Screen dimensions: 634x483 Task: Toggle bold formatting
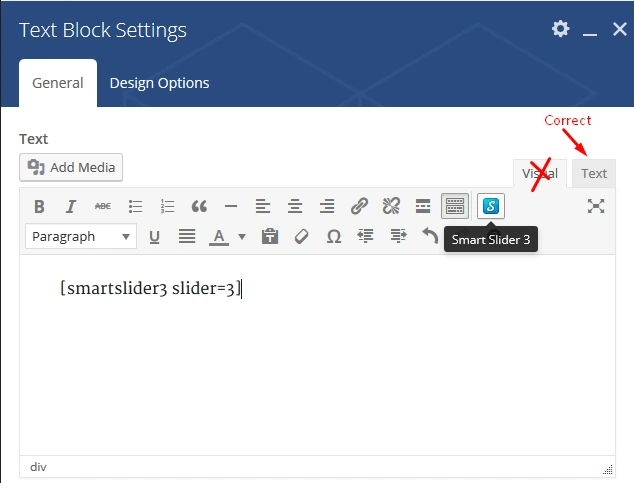pyautogui.click(x=39, y=207)
